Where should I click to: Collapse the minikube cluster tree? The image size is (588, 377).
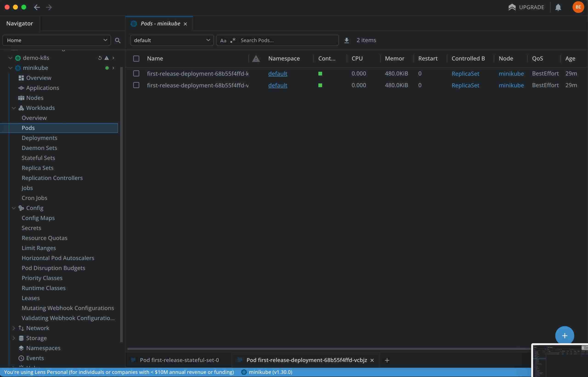[10, 68]
